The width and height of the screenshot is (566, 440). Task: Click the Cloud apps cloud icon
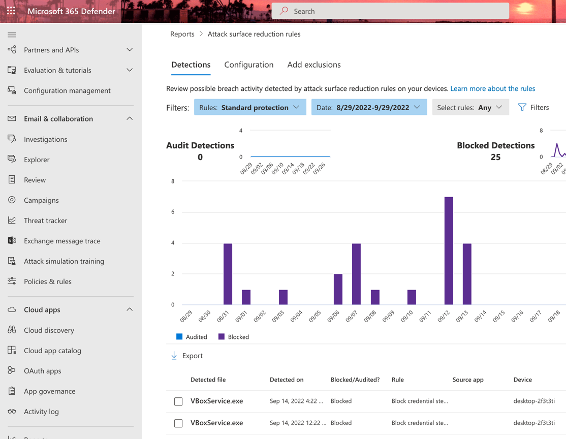12,309
